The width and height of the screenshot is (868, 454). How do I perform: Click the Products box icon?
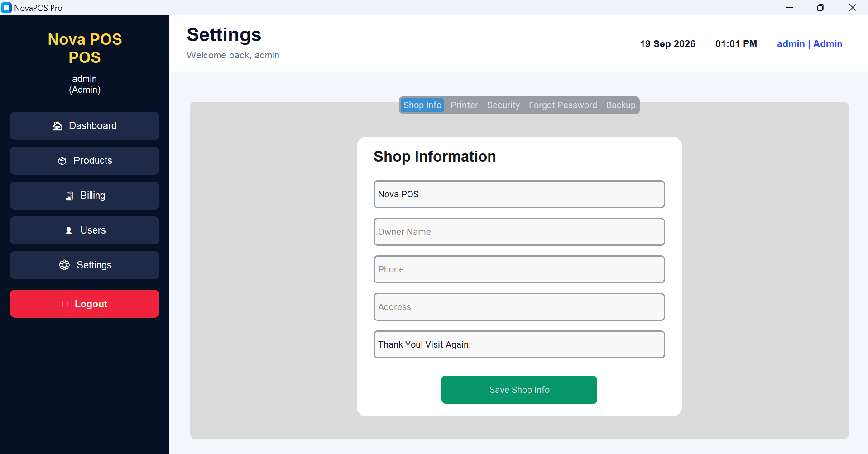click(62, 161)
